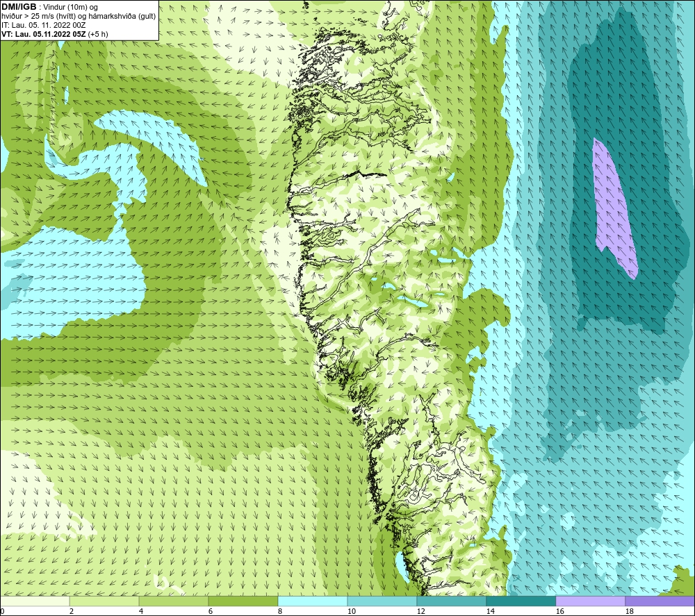Click the darker green 6–8 m/s legend swatch

click(x=243, y=601)
